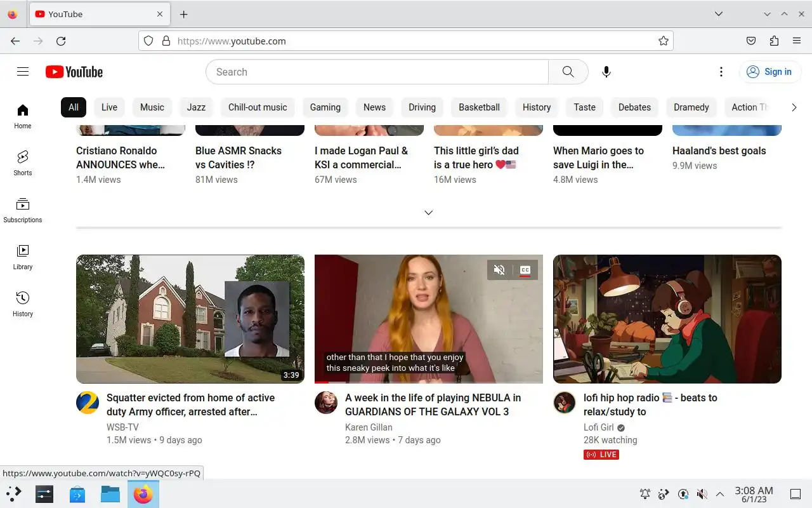The height and width of the screenshot is (508, 812).
Task: Reload the page in Firefox
Action: click(x=61, y=41)
